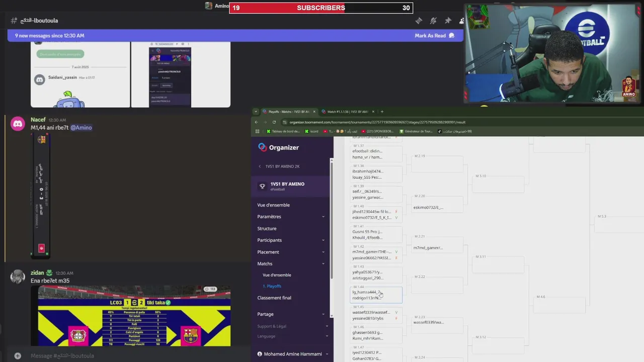Screen dimensions: 644x362
Task: Open match M 1.42 m7md_gamer vs yassine06662
Action: 376,254
